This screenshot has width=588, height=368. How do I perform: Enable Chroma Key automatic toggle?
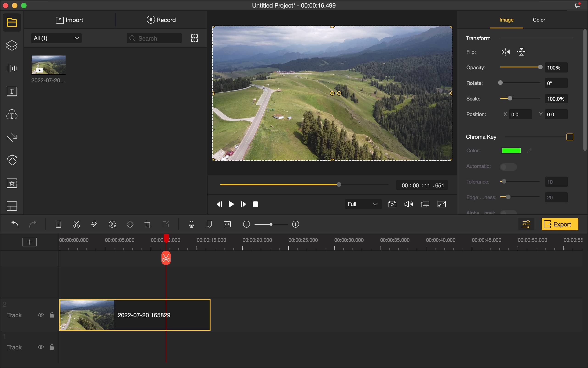coord(508,166)
